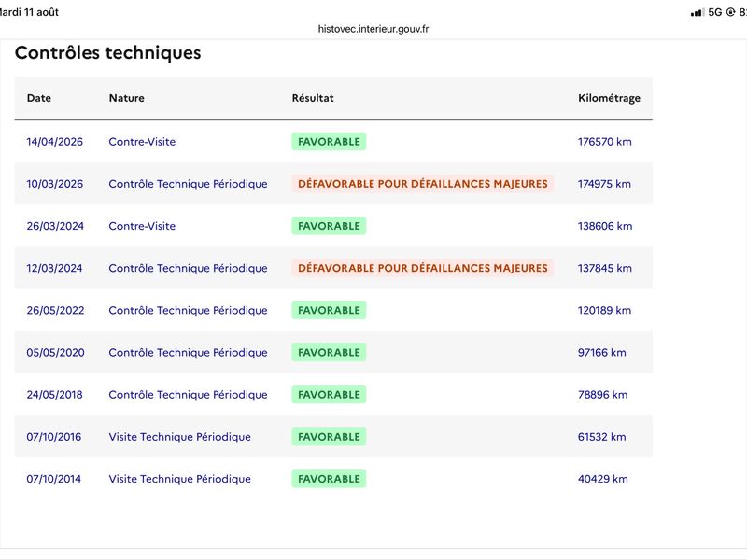Viewport: 747px width, 560px height.
Task: Click FAVORABLE badge for 14/04/2026 Contre-Visite
Action: [x=329, y=142]
